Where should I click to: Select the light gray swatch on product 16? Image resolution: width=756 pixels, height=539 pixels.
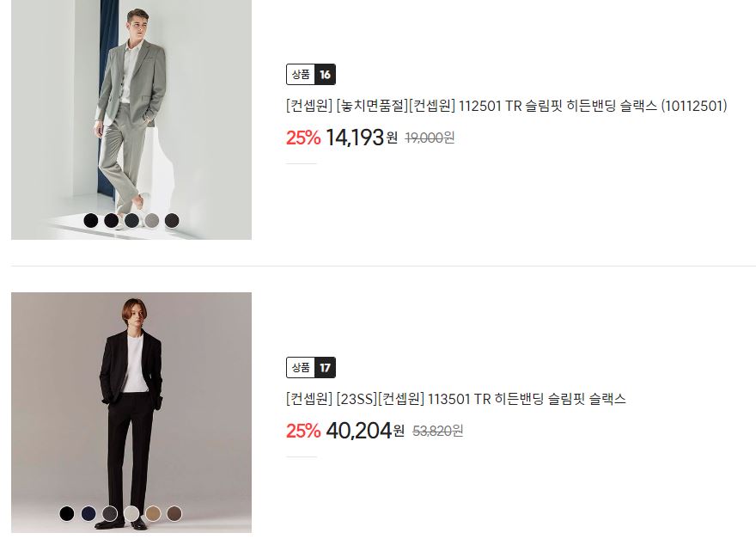[152, 221]
